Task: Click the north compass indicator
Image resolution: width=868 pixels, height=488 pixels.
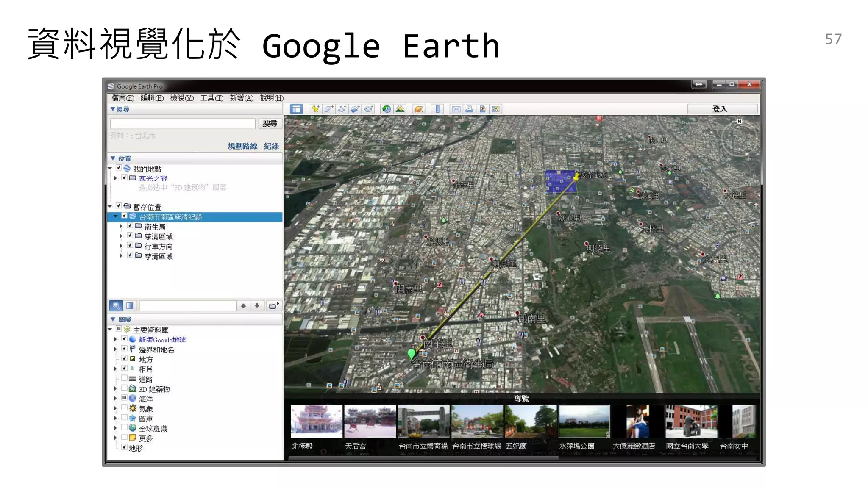Action: 739,122
